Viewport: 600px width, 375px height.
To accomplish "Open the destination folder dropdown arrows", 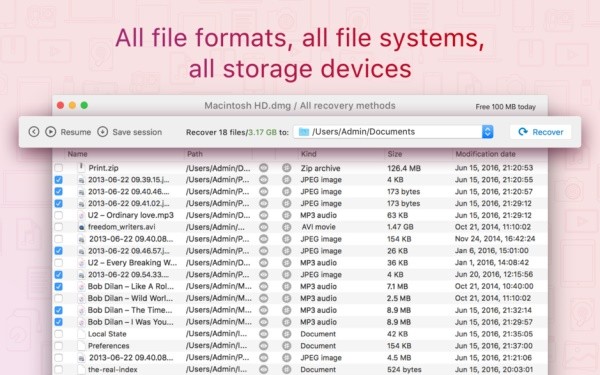I will [487, 132].
